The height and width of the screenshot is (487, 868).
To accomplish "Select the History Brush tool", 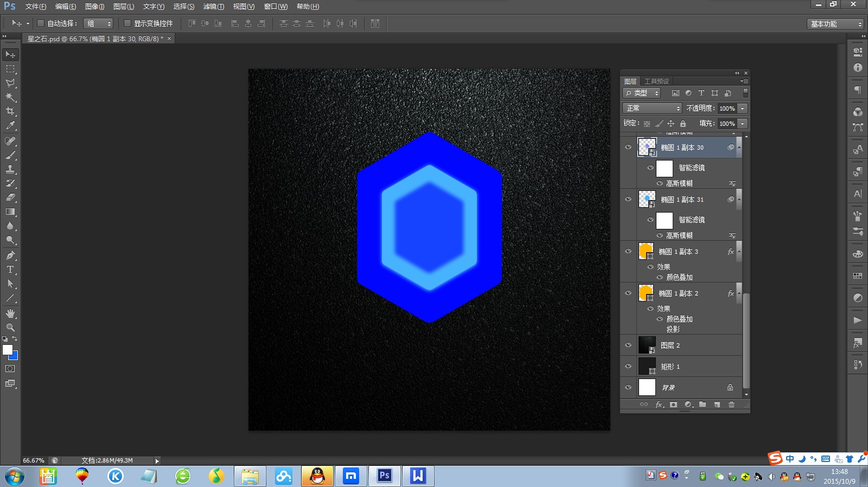I will click(10, 183).
